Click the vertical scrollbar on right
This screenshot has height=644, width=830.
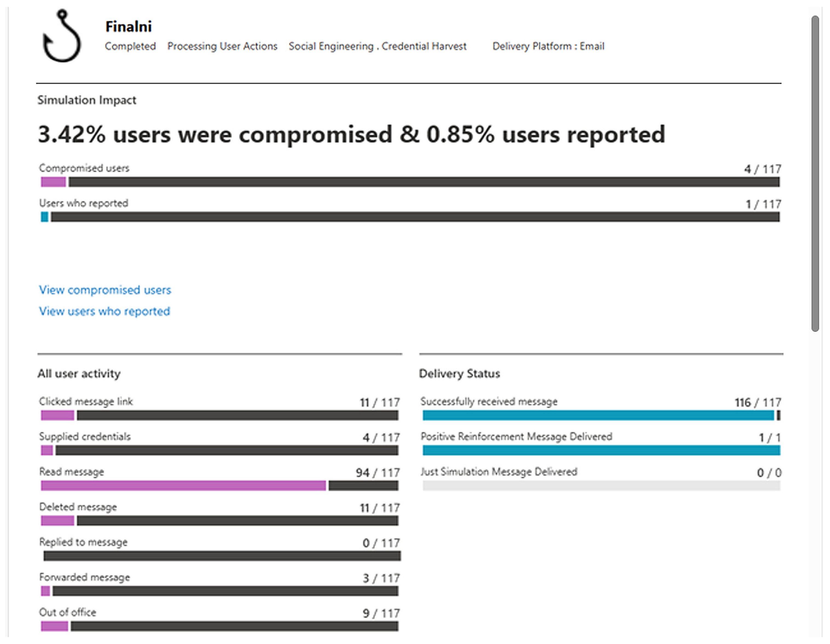click(x=815, y=173)
